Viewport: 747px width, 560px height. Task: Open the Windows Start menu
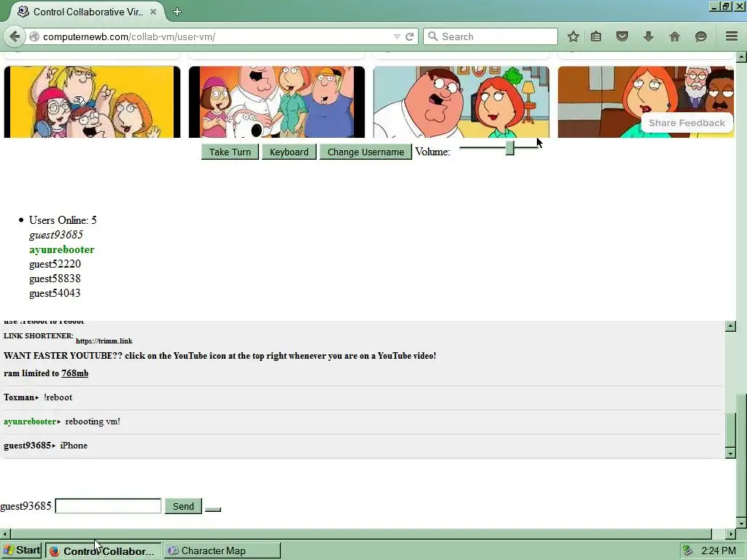click(21, 551)
